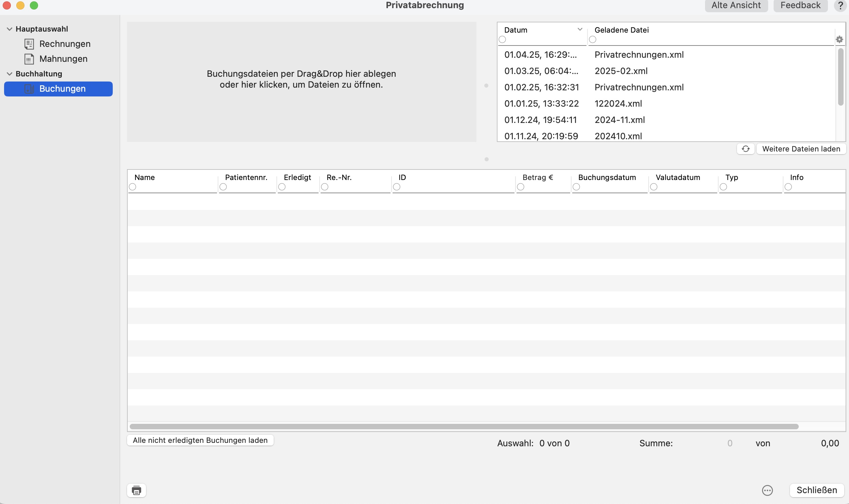Click the refresh icon beside Weitere Dateien laden
This screenshot has height=504, width=849.
coord(745,149)
